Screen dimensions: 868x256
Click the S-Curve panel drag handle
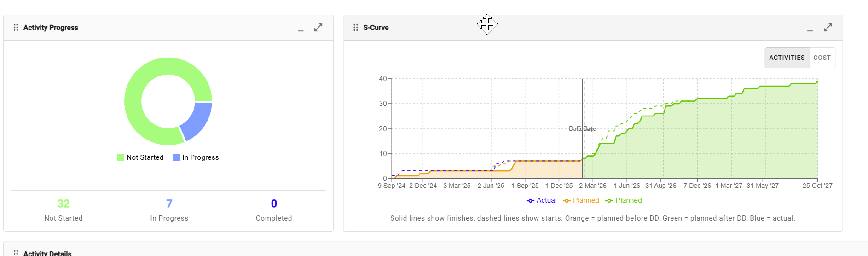[x=355, y=28]
